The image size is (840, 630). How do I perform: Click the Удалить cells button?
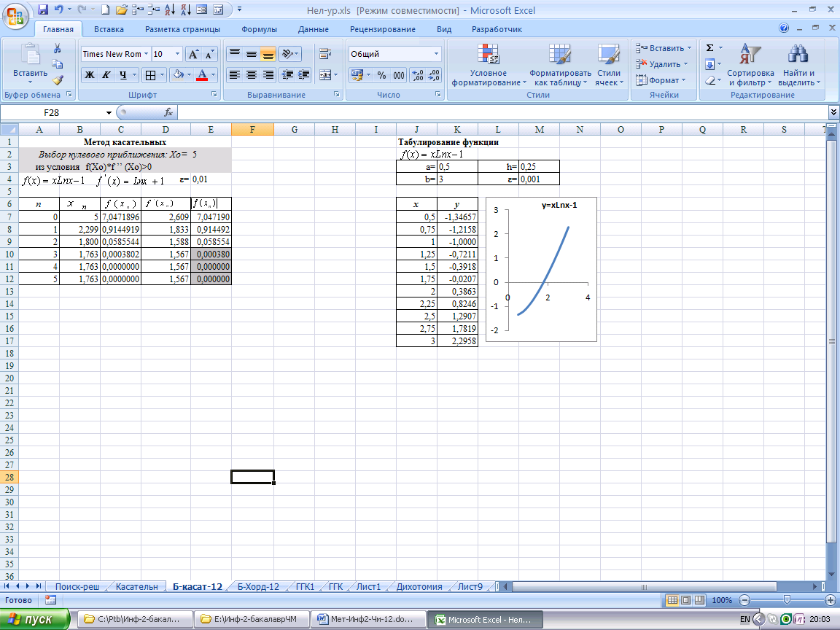[663, 64]
